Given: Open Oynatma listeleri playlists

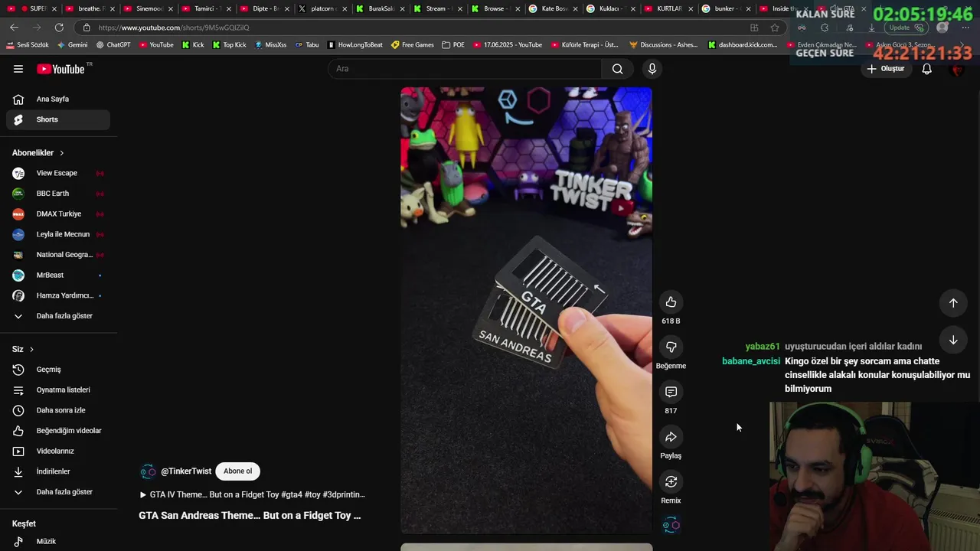Looking at the screenshot, I should click(x=58, y=390).
